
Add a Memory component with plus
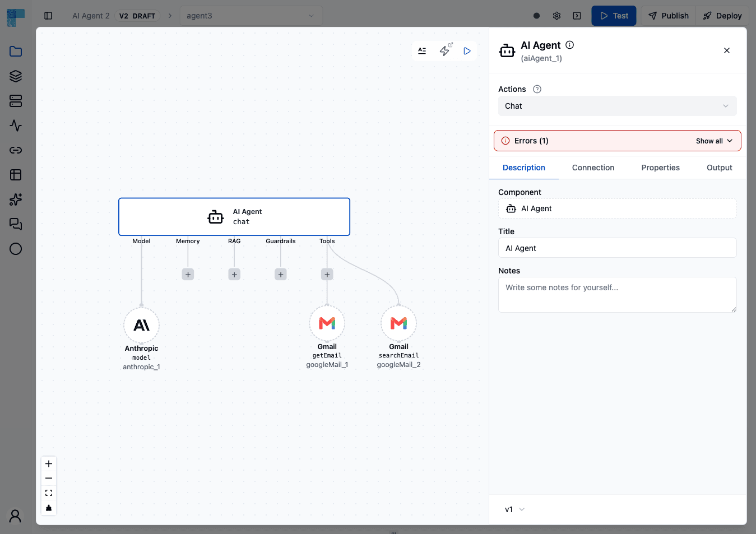pos(188,275)
